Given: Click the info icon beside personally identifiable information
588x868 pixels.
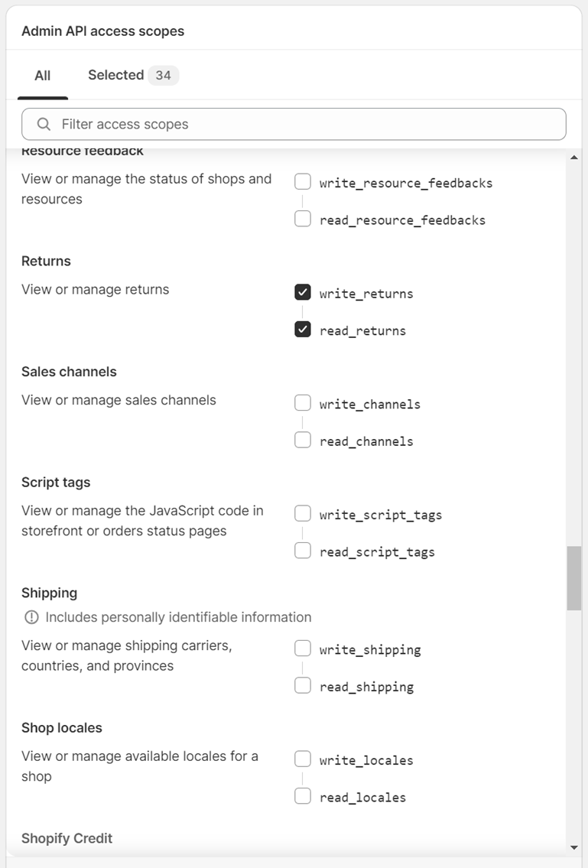Looking at the screenshot, I should [x=31, y=617].
